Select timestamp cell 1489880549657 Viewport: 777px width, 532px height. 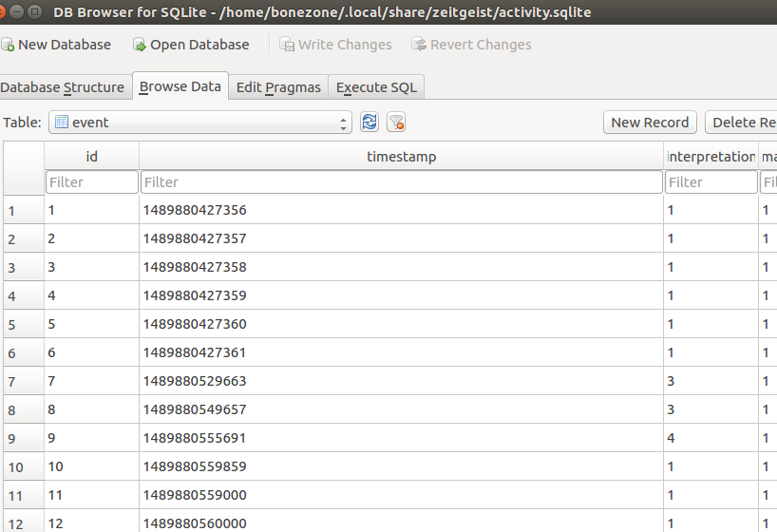point(402,409)
